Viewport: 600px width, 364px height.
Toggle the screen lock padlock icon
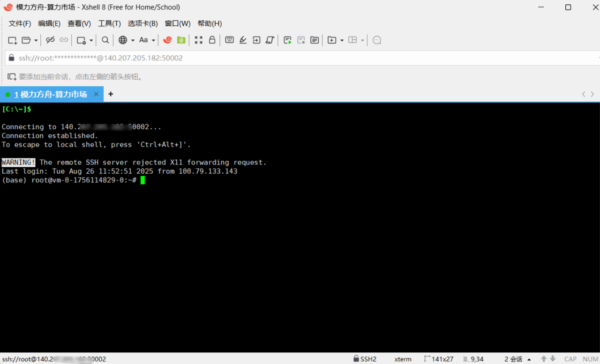click(x=212, y=40)
